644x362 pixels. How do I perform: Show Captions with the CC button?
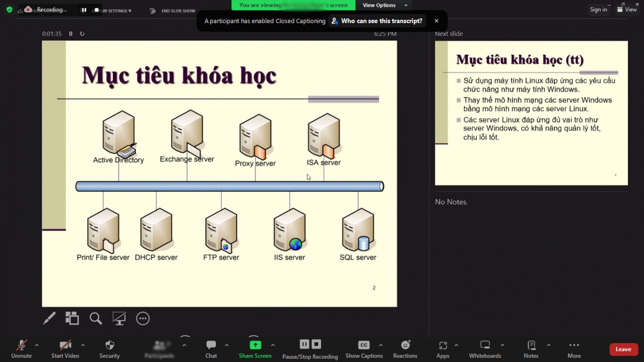[x=364, y=349]
